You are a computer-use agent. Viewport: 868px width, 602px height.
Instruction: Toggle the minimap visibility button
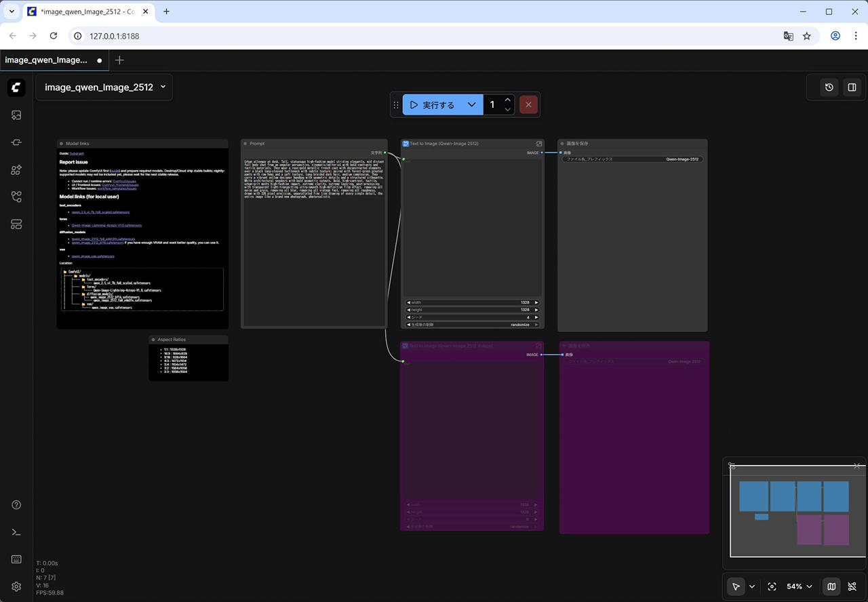831,586
